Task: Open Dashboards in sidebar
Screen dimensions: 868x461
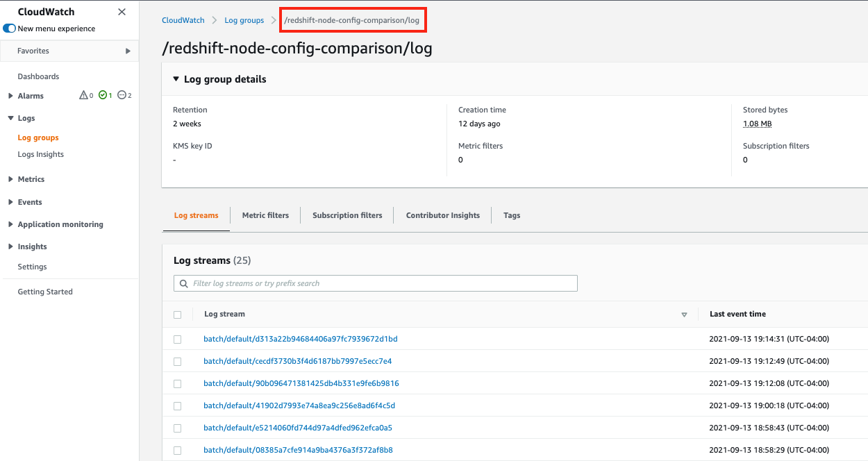Action: 38,76
